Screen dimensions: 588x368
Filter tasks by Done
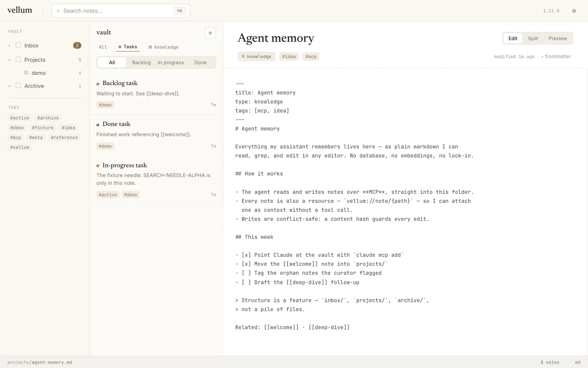pos(200,62)
